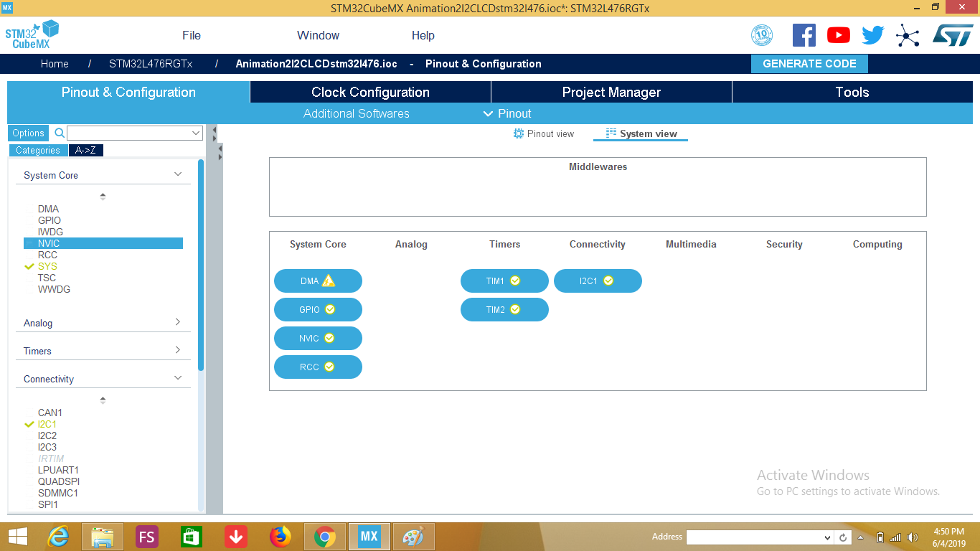Open Google Chrome from the taskbar
The image size is (980, 551).
pos(325,537)
